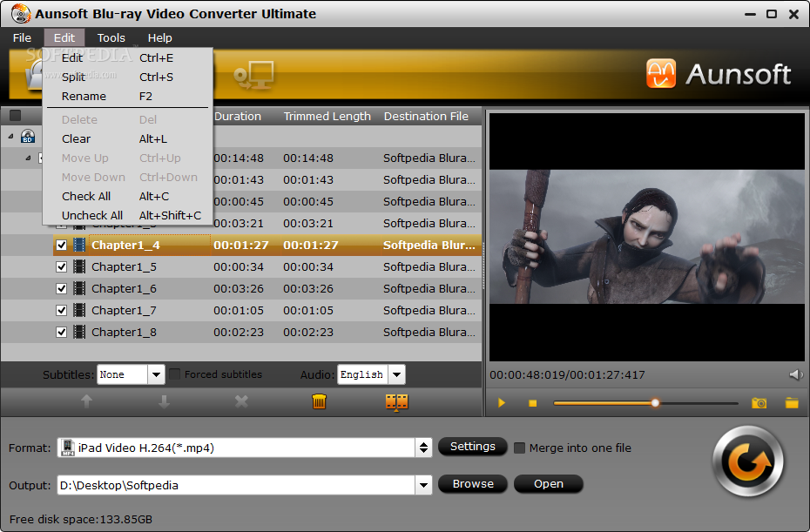Click film icon of Chapter1_4 row
This screenshot has height=532, width=810.
click(x=79, y=245)
